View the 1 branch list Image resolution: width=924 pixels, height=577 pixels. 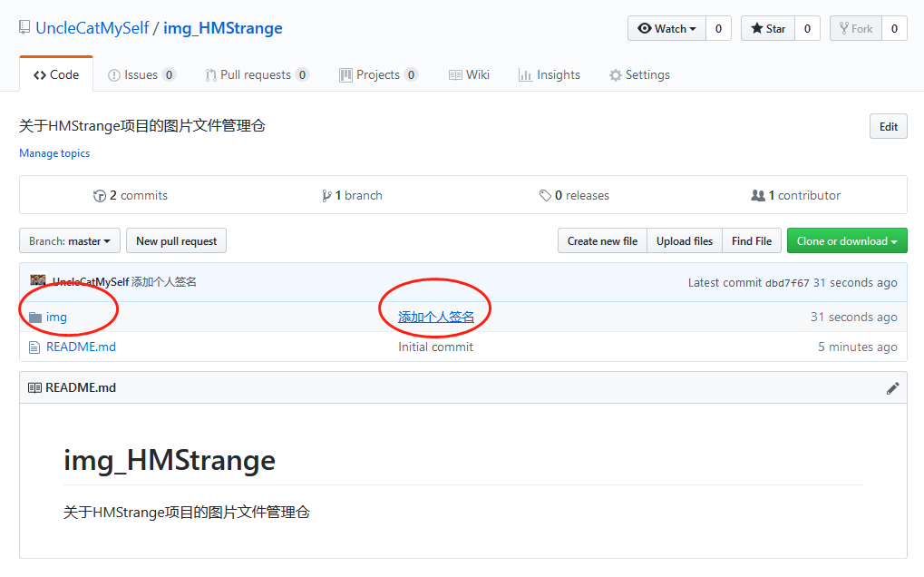coord(352,196)
